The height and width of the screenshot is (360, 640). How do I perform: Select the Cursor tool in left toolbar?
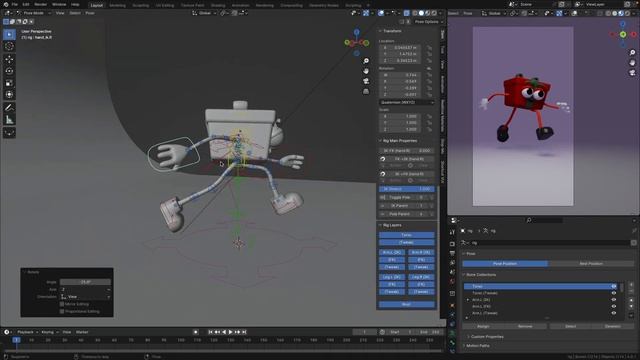tap(9, 46)
